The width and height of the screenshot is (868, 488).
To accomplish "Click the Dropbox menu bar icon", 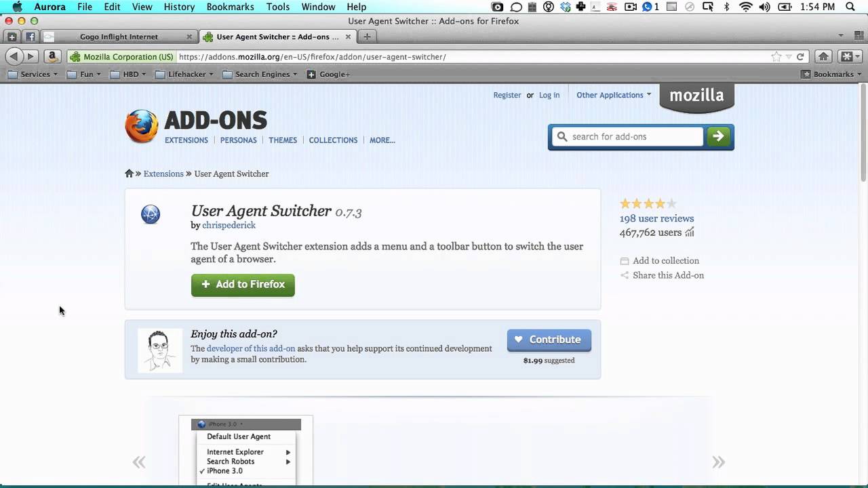I will click(565, 7).
